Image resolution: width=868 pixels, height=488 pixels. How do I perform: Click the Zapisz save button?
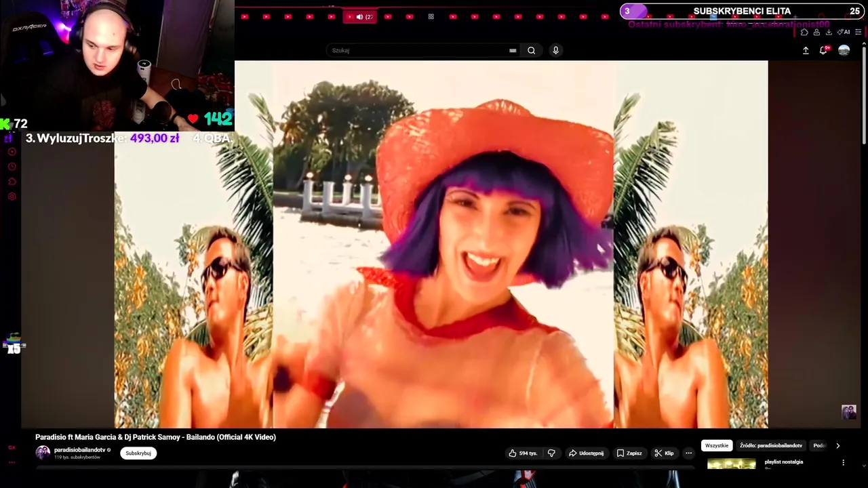click(629, 453)
